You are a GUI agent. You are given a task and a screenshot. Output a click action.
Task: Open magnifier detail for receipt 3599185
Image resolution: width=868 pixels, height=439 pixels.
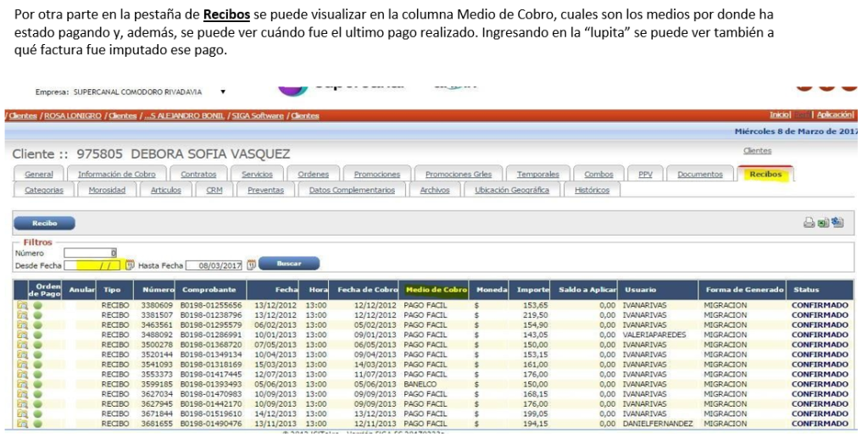point(22,384)
